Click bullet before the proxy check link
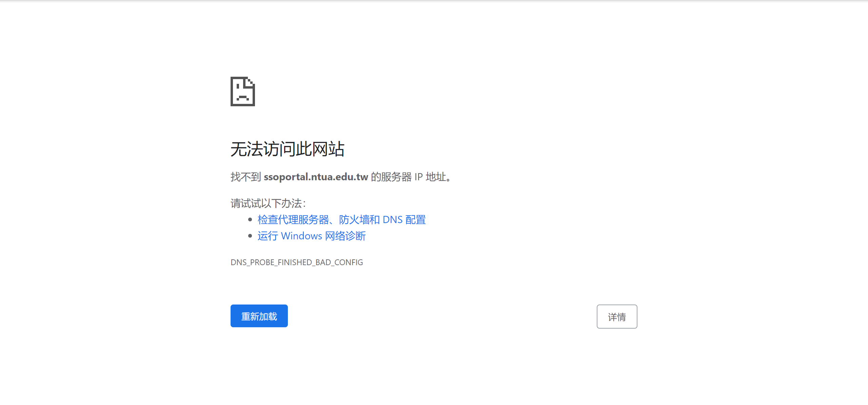 tap(250, 220)
